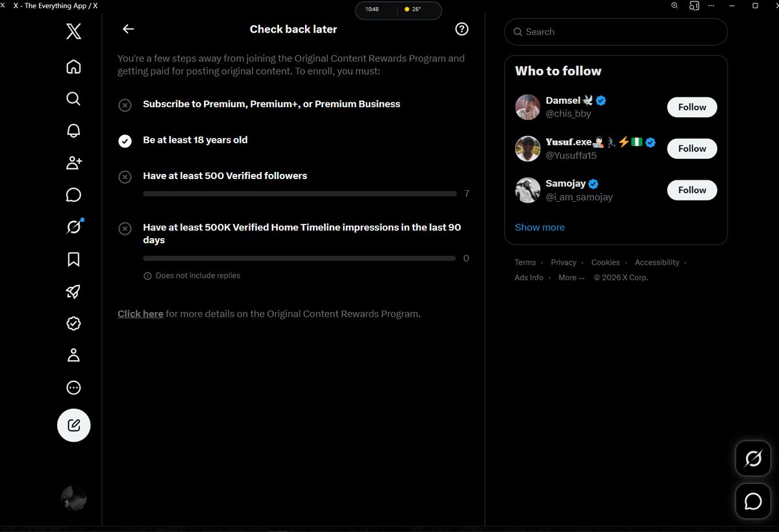Expand the More footer menu
The width and height of the screenshot is (779, 532).
[571, 277]
